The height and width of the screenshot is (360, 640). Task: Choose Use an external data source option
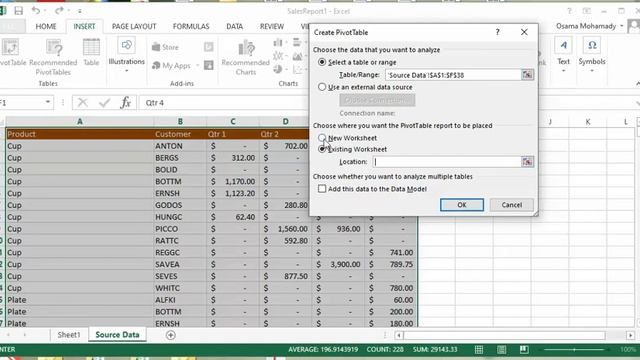point(322,87)
